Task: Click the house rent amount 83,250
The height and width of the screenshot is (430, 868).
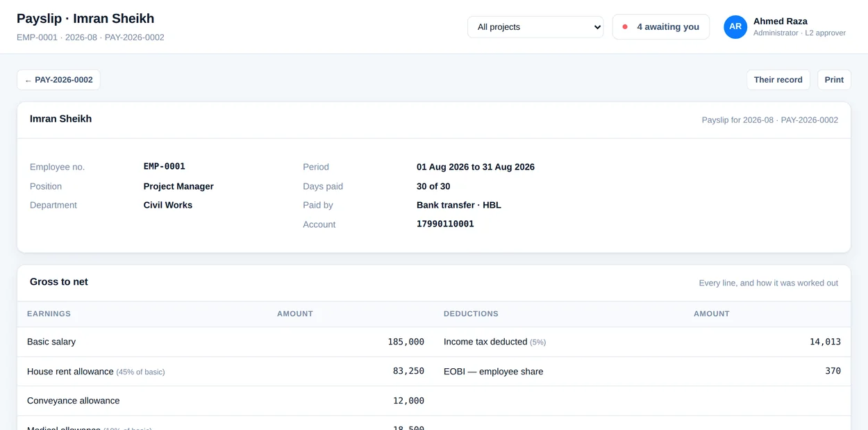Action: (408, 372)
